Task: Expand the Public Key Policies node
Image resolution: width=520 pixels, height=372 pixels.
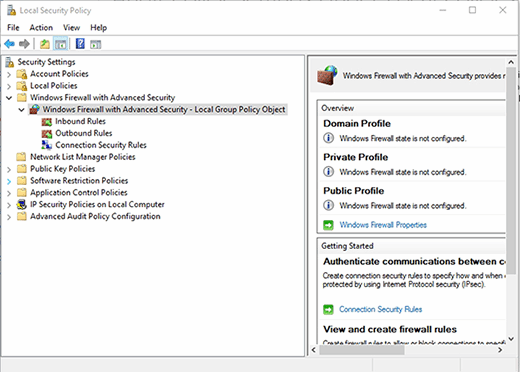Action: pyautogui.click(x=9, y=169)
